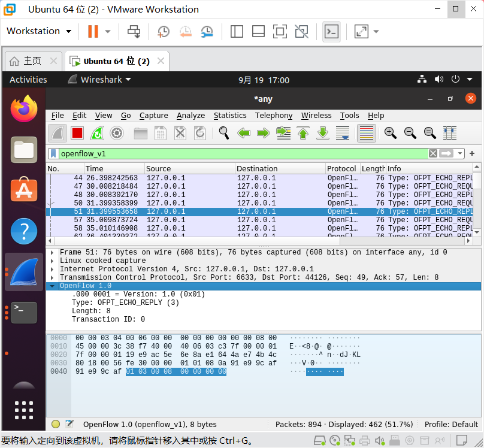The width and height of the screenshot is (484, 448).
Task: Open the Edit menu
Action: (x=79, y=116)
